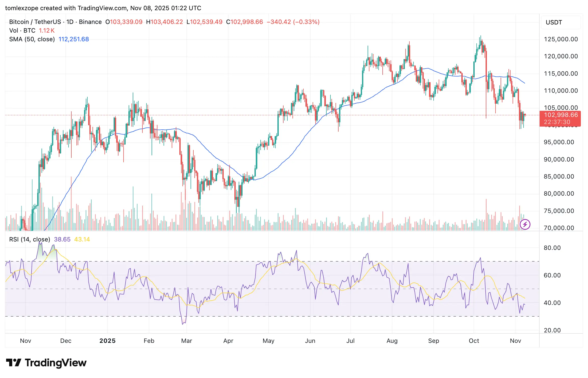Click the RSI value 38.65

pyautogui.click(x=62, y=239)
